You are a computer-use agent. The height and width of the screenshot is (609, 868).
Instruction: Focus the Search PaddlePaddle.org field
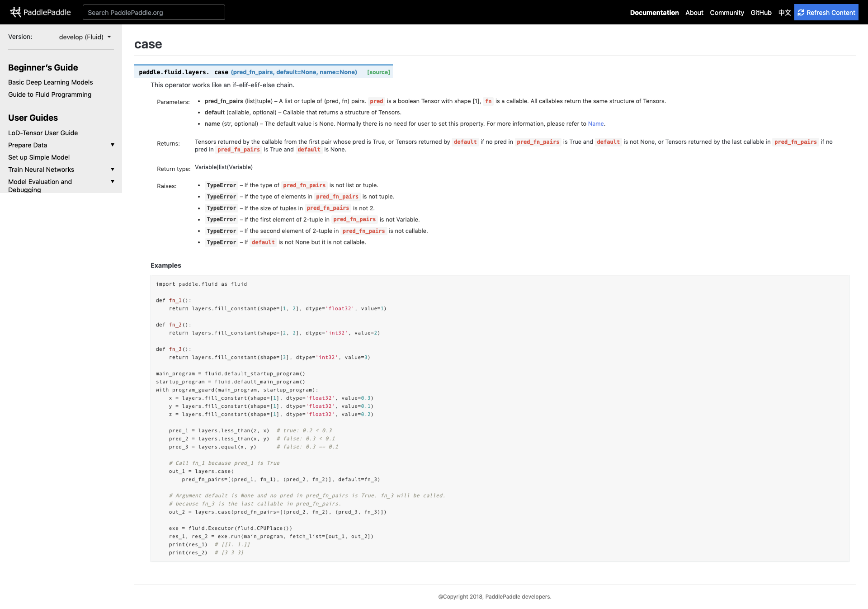154,13
